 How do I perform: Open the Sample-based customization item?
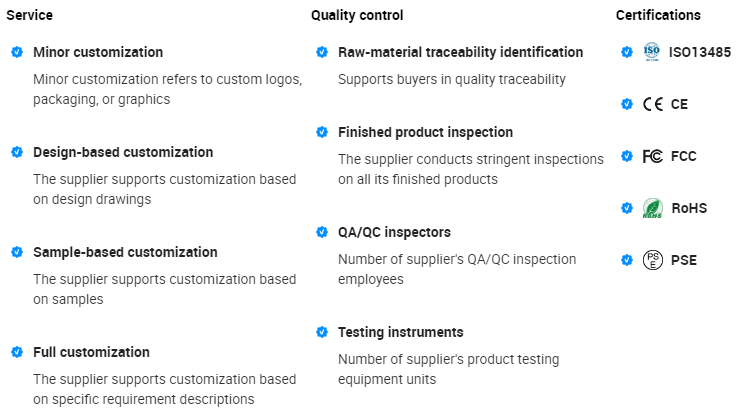(125, 252)
